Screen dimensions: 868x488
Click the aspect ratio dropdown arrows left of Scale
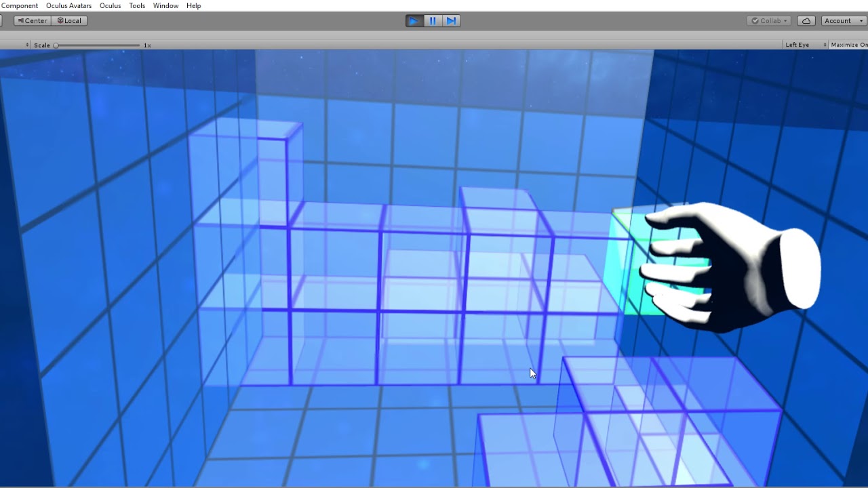(28, 45)
